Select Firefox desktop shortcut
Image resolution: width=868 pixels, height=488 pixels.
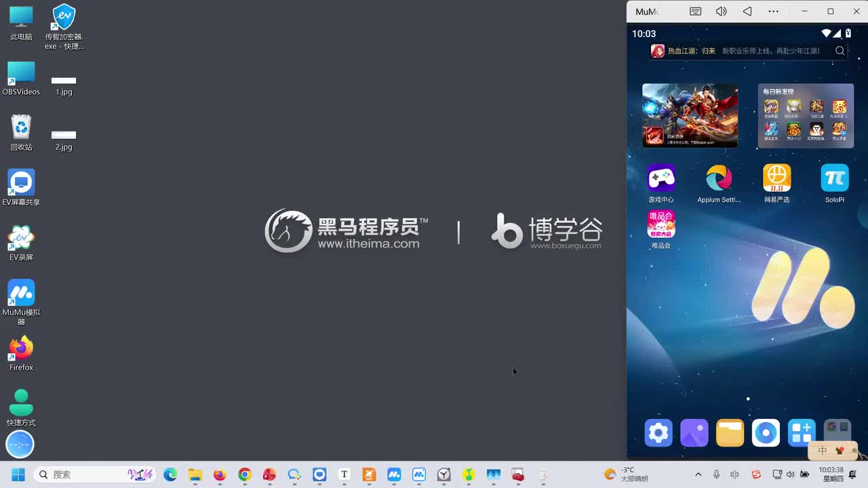click(x=21, y=354)
